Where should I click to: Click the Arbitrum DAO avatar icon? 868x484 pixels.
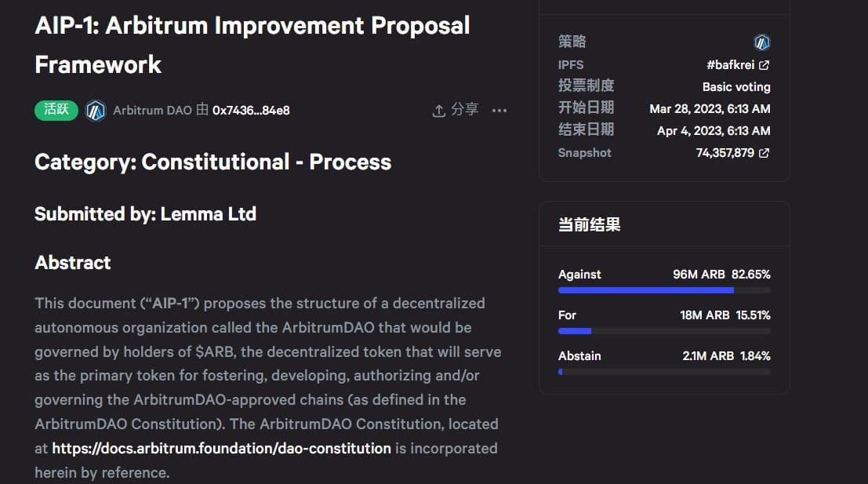coord(96,111)
